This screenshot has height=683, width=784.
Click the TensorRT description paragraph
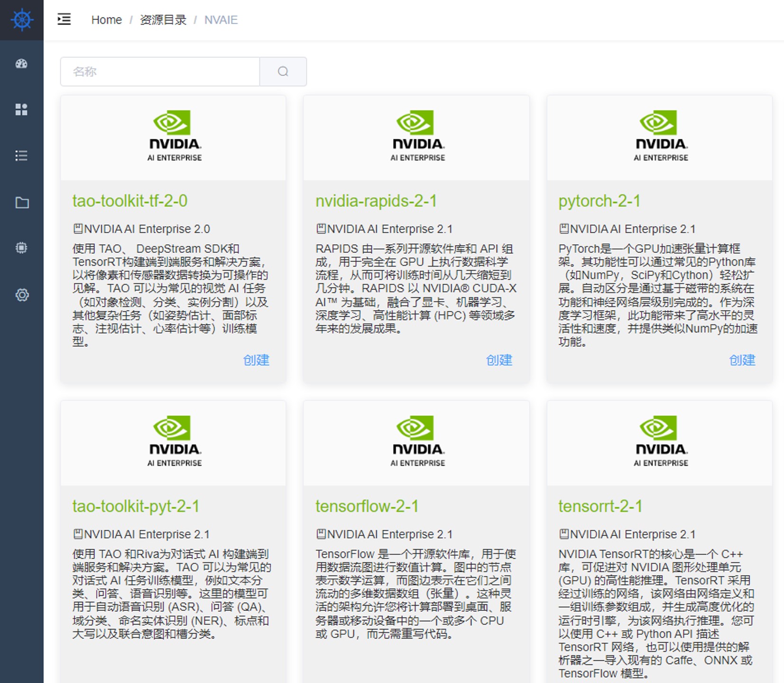coord(657,613)
